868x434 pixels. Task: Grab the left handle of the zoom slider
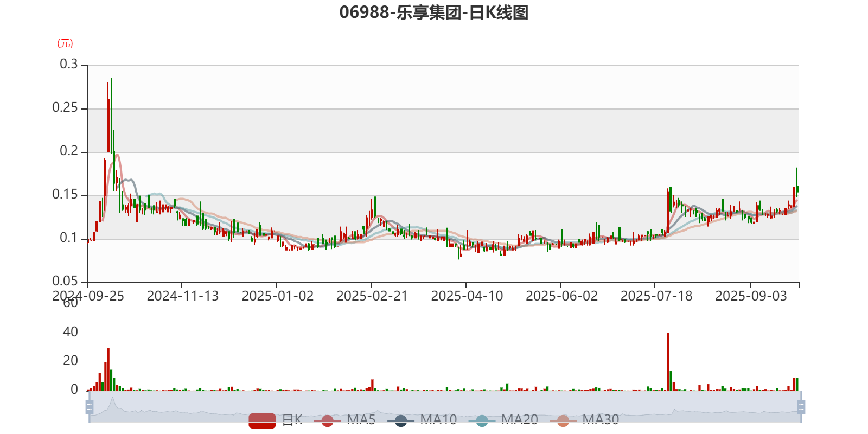(90, 406)
